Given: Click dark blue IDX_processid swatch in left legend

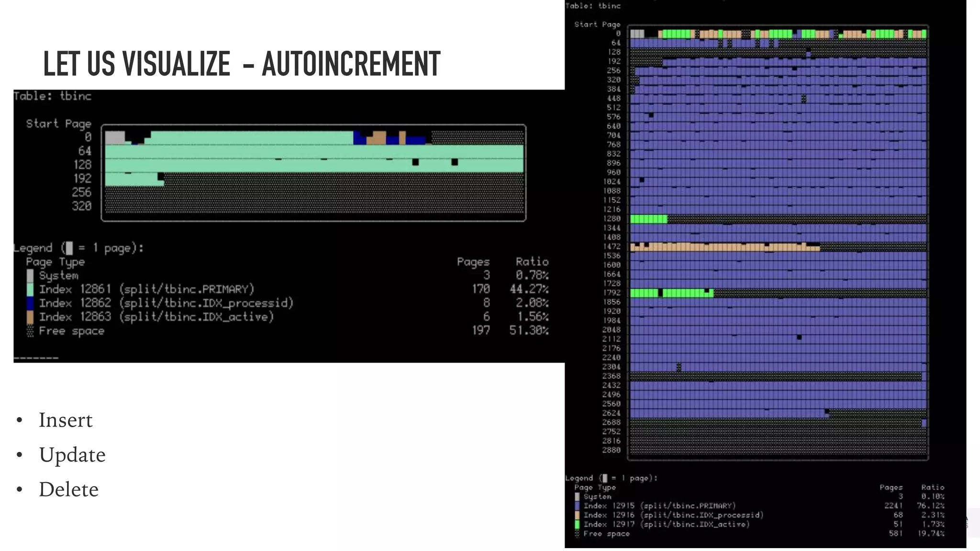Looking at the screenshot, I should (x=30, y=303).
